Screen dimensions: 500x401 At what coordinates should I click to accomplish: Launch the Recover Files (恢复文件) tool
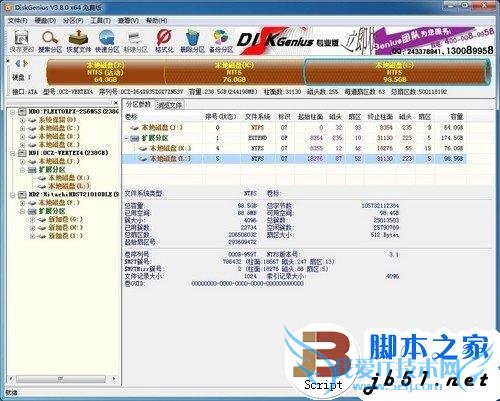pos(78,41)
